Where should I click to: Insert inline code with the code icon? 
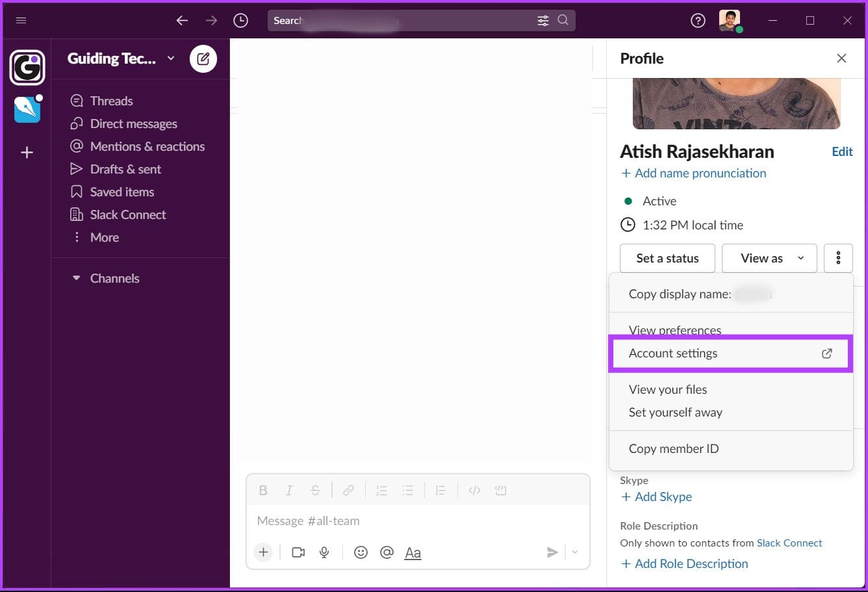pyautogui.click(x=474, y=491)
